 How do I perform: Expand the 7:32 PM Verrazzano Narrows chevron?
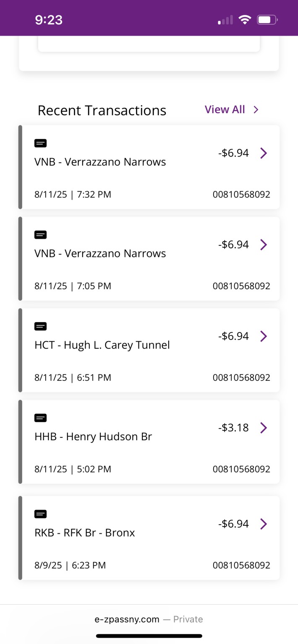pyautogui.click(x=264, y=153)
